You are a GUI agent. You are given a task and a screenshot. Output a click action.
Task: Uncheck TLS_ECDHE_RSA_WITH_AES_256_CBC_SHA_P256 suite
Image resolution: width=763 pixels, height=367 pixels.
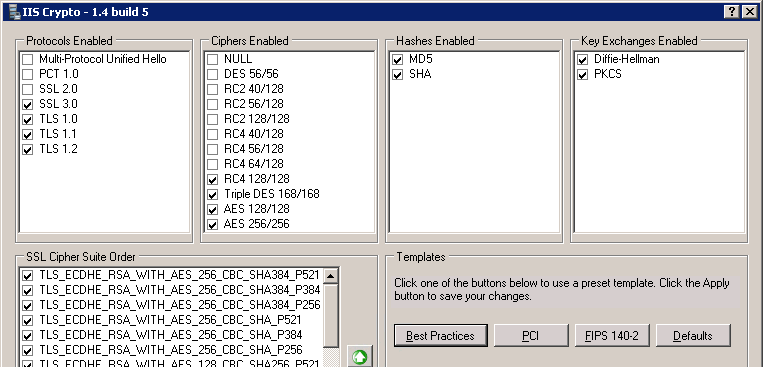click(28, 351)
